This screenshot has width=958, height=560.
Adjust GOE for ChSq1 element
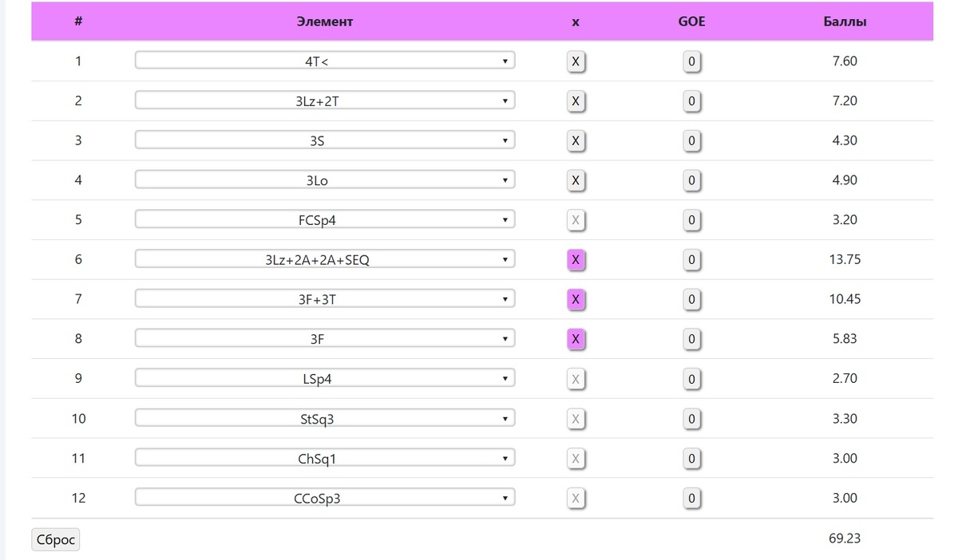692,459
